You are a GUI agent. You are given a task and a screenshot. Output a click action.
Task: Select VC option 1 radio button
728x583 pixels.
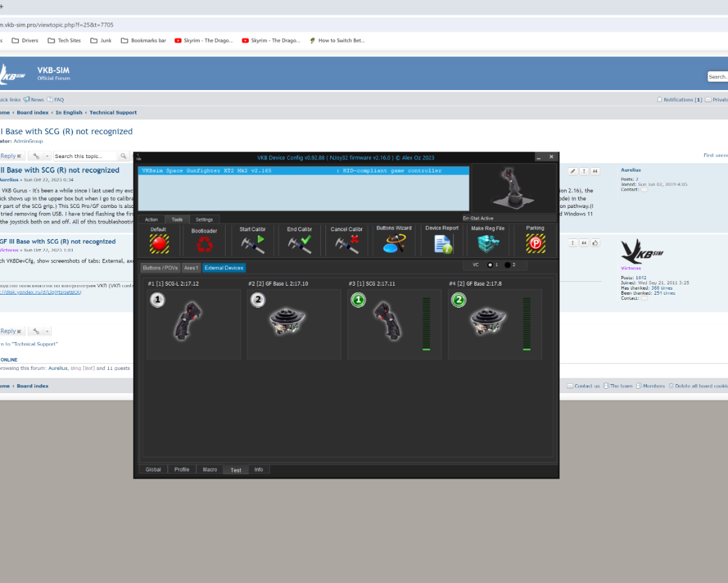pyautogui.click(x=490, y=265)
